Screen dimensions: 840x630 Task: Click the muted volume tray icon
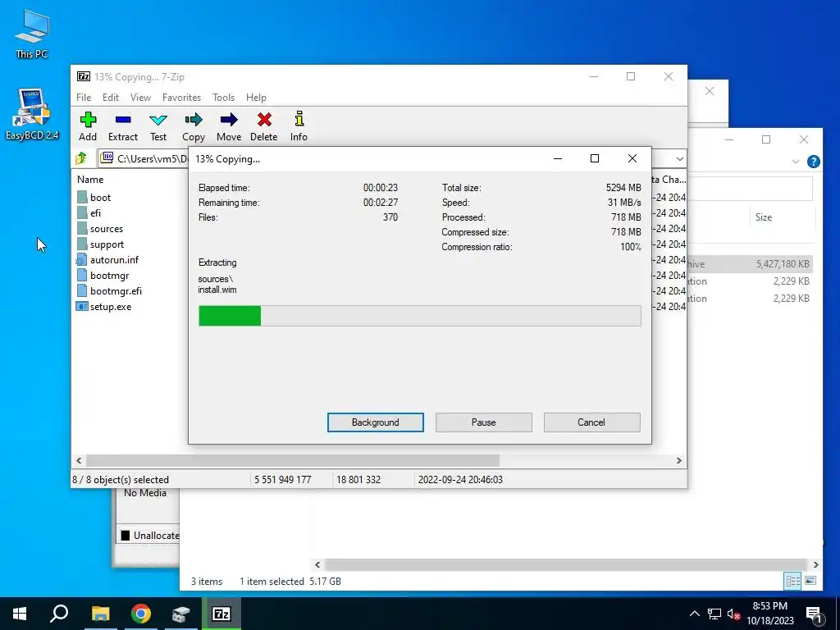pos(733,614)
